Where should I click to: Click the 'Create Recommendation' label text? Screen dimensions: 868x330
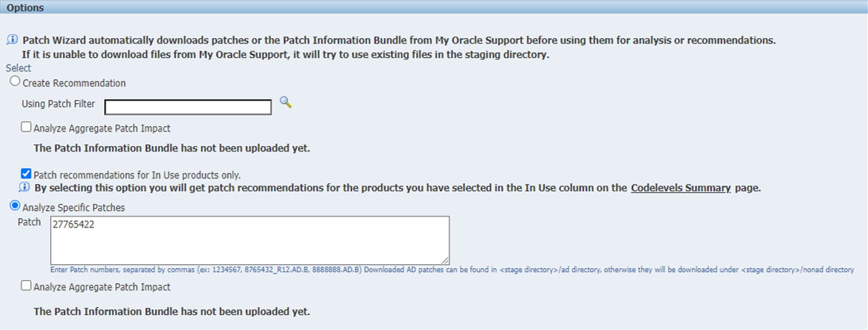click(x=74, y=83)
